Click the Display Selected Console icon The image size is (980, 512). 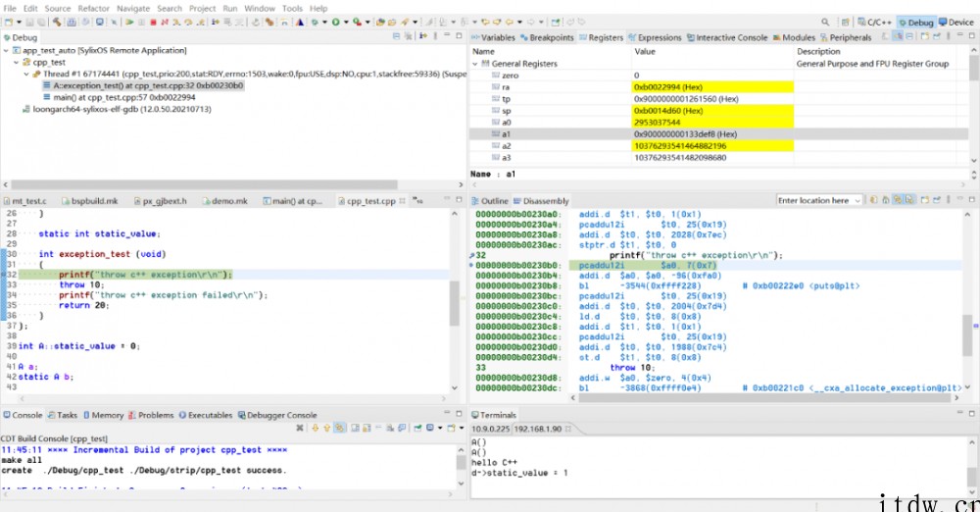(x=430, y=428)
